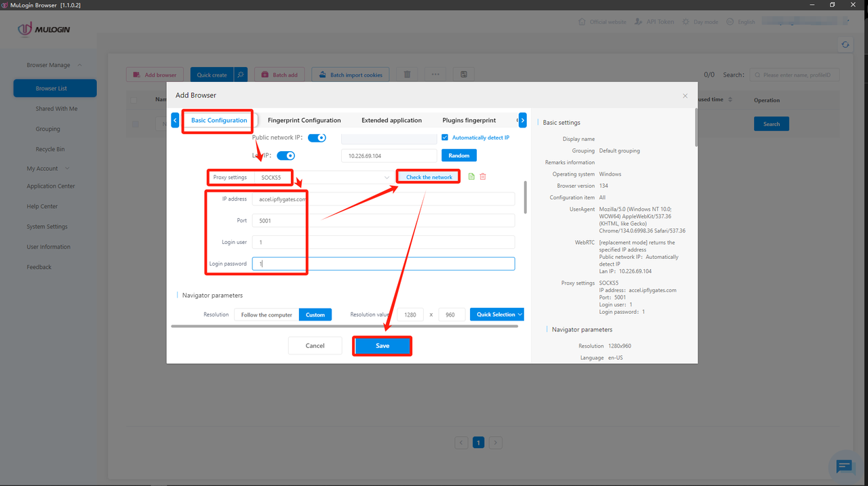Toggle the Lan IP switch
The height and width of the screenshot is (486, 868).
click(x=285, y=155)
